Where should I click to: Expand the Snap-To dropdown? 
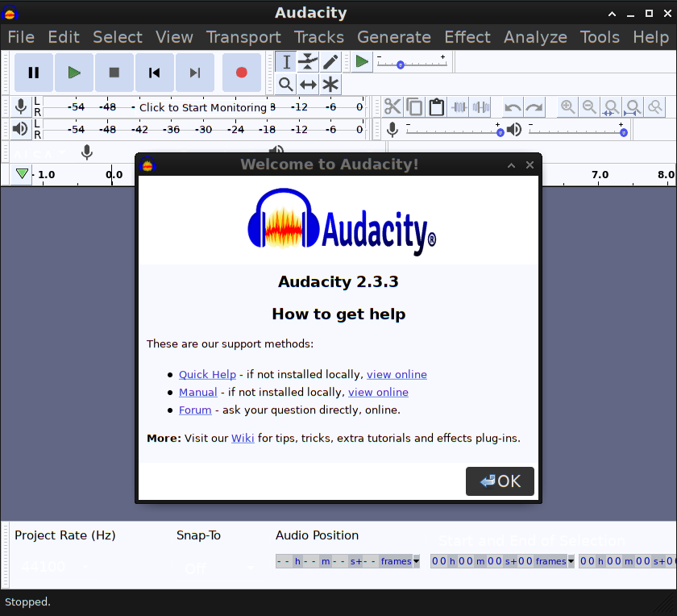tap(250, 568)
